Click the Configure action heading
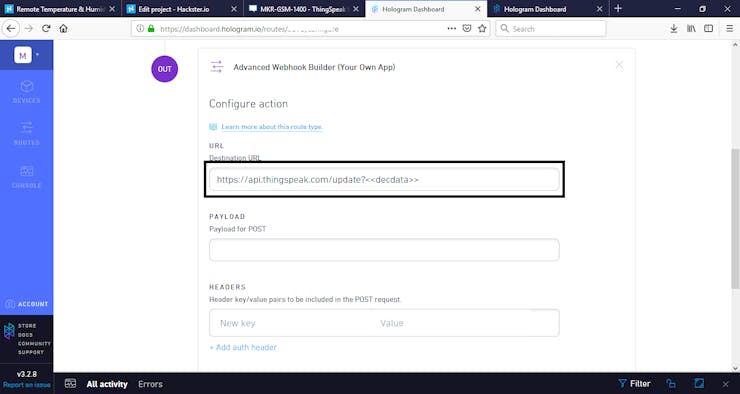This screenshot has width=740, height=394. [248, 104]
